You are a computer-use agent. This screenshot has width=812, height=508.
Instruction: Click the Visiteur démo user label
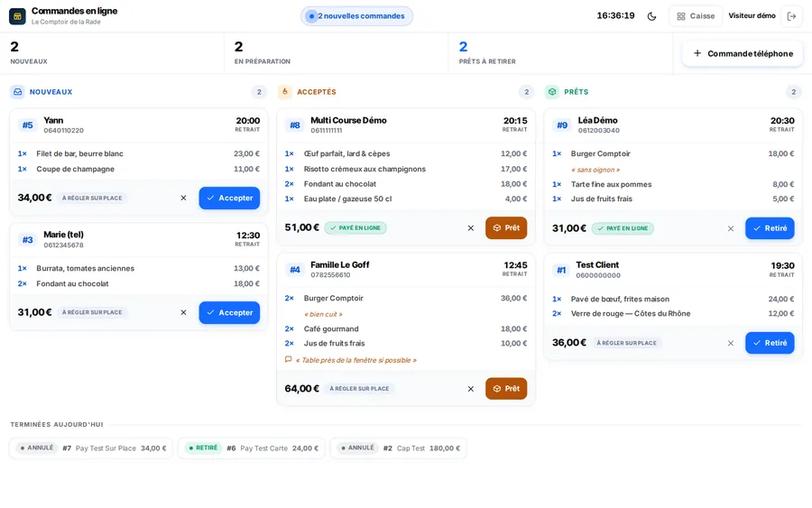pos(752,15)
